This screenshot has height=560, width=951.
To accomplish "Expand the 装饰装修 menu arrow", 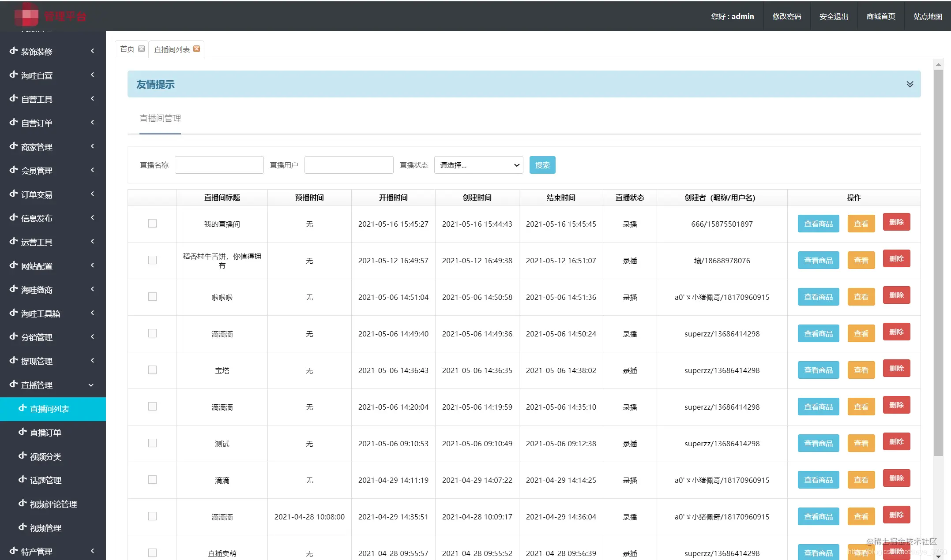I will (x=92, y=51).
